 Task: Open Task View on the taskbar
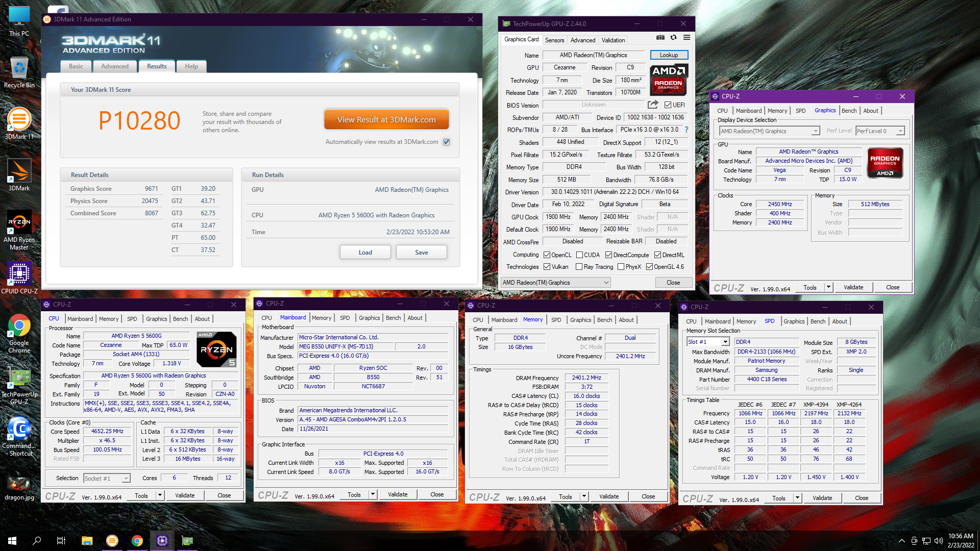[61, 540]
